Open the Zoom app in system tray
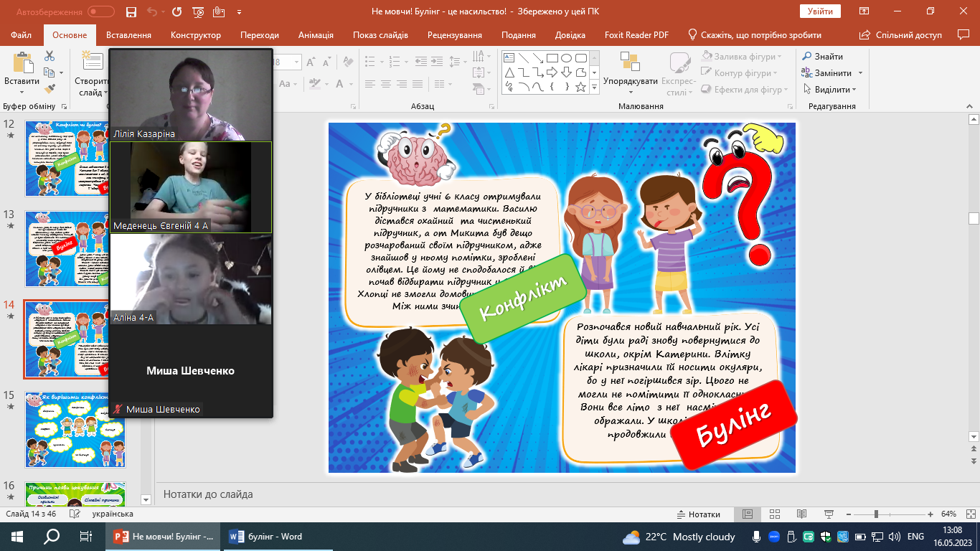980x551 pixels. 775,537
